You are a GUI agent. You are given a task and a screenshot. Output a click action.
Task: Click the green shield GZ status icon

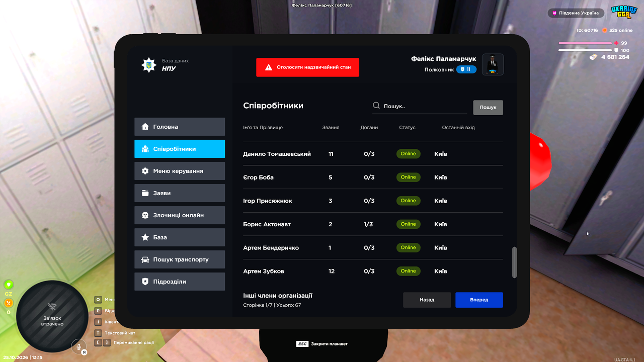(9, 285)
